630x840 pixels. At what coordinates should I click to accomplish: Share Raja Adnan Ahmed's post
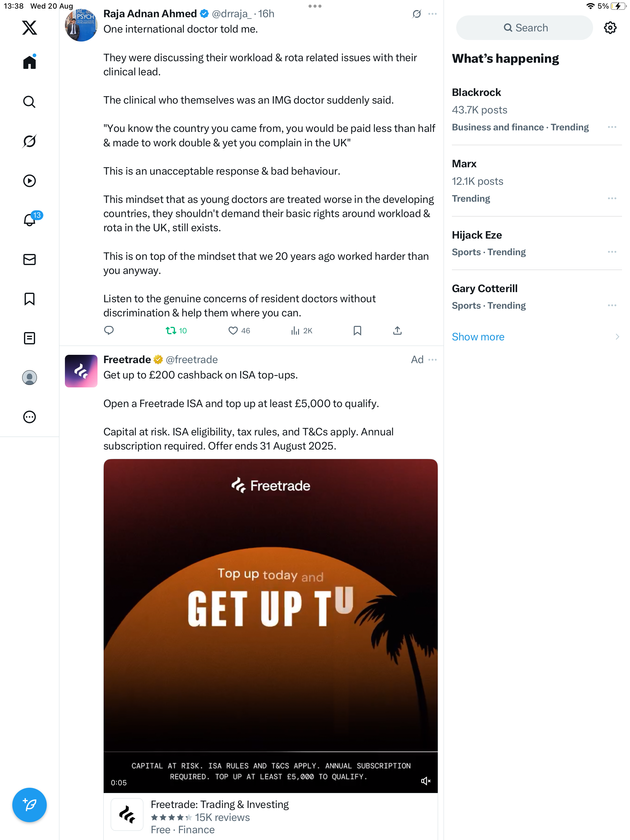click(x=397, y=331)
